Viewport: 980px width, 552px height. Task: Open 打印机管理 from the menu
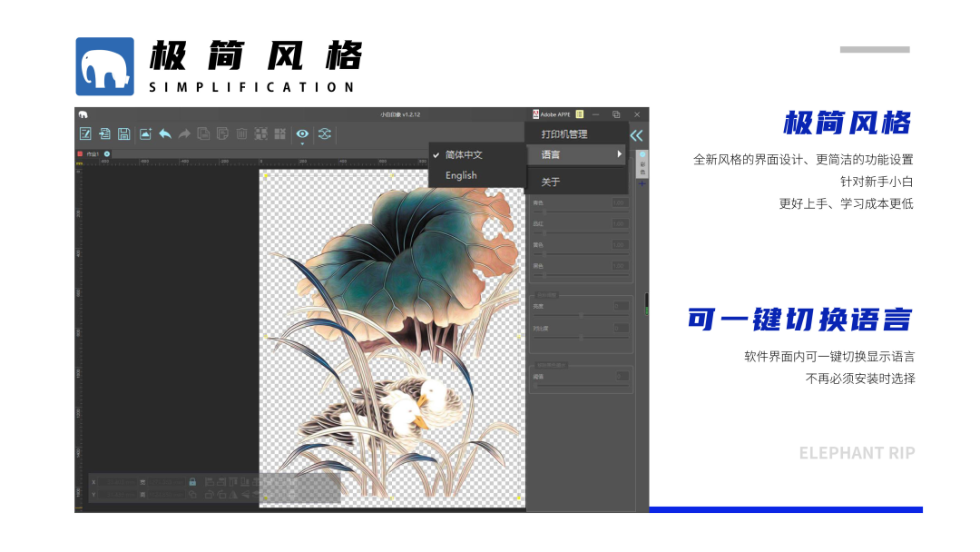(564, 134)
